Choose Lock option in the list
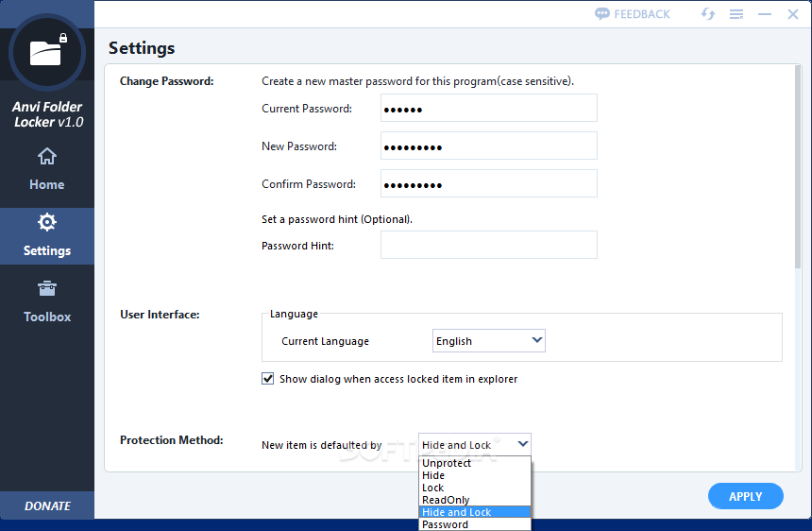This screenshot has width=812, height=531. (x=475, y=488)
